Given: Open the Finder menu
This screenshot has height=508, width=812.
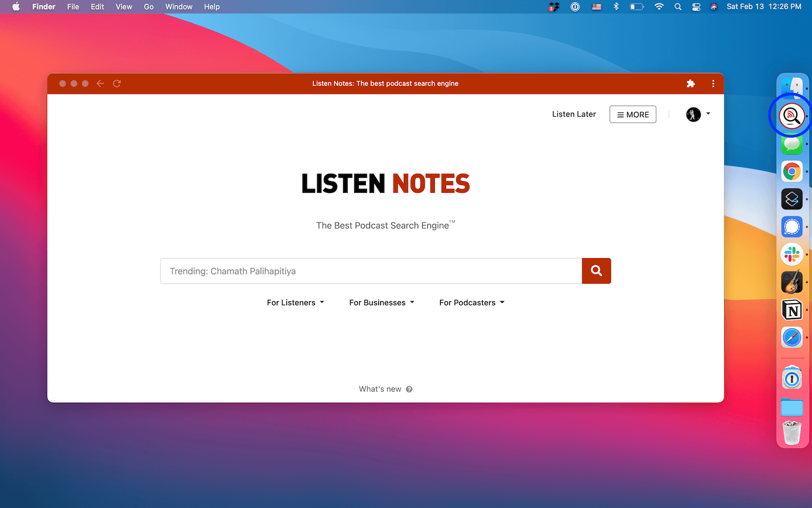Looking at the screenshot, I should (44, 7).
